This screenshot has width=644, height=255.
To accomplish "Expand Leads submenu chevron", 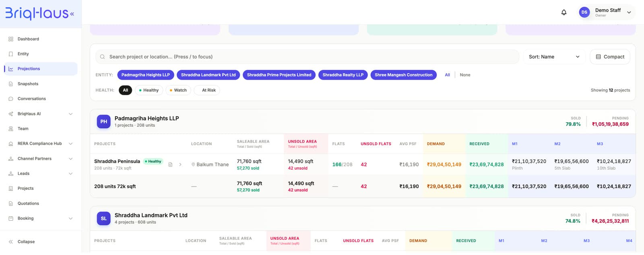I will (71, 173).
